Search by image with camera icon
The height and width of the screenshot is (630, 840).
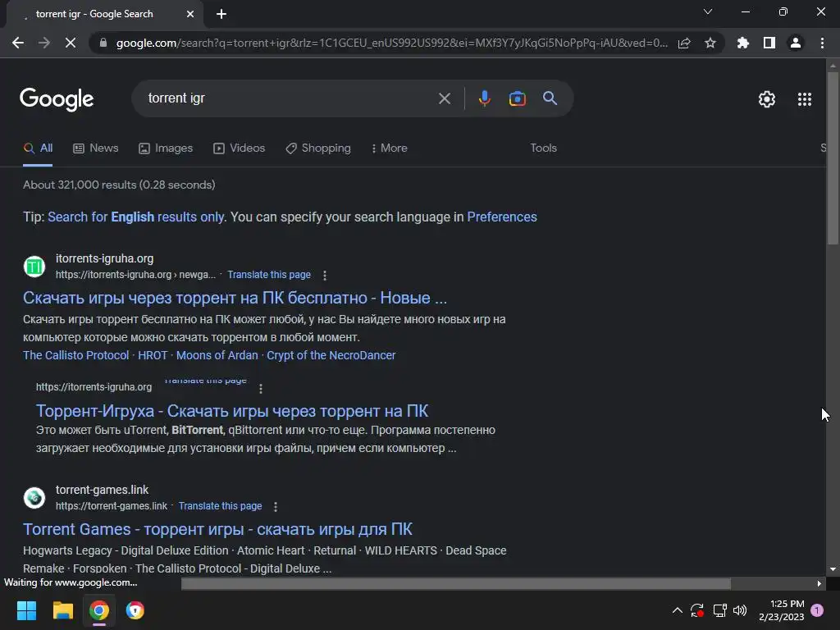[517, 98]
